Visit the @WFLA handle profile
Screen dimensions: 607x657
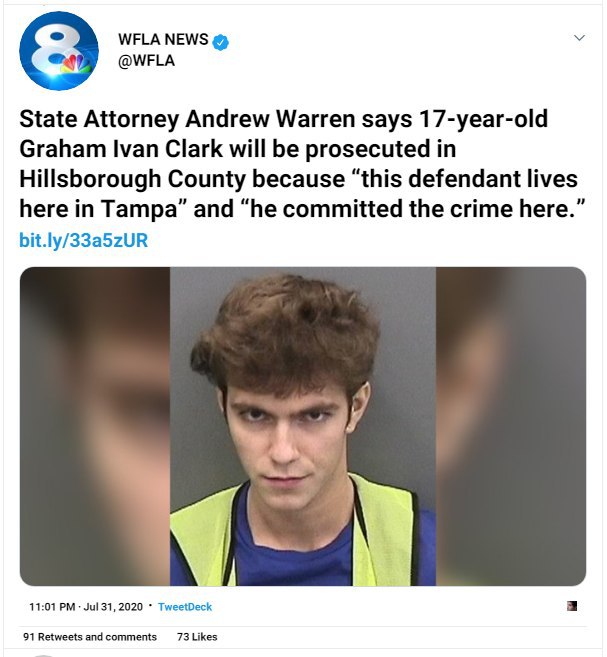tap(146, 61)
